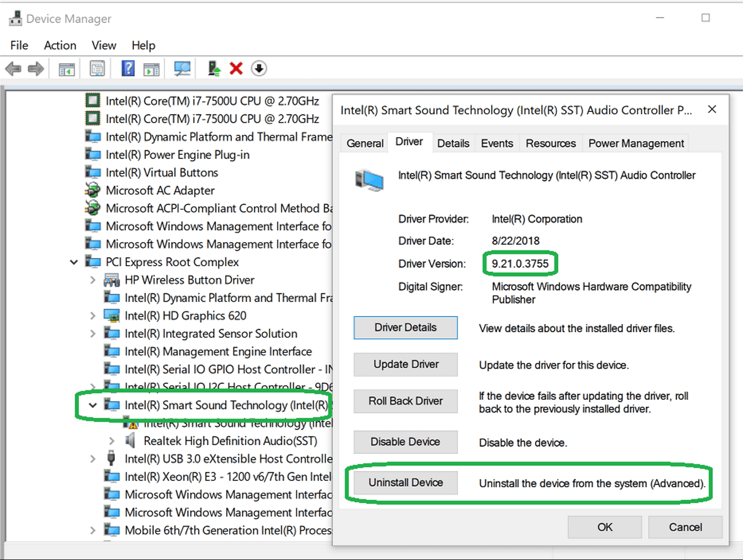743x560 pixels.
Task: Expand Intel(R) HD Graphics 620
Action: click(x=93, y=315)
